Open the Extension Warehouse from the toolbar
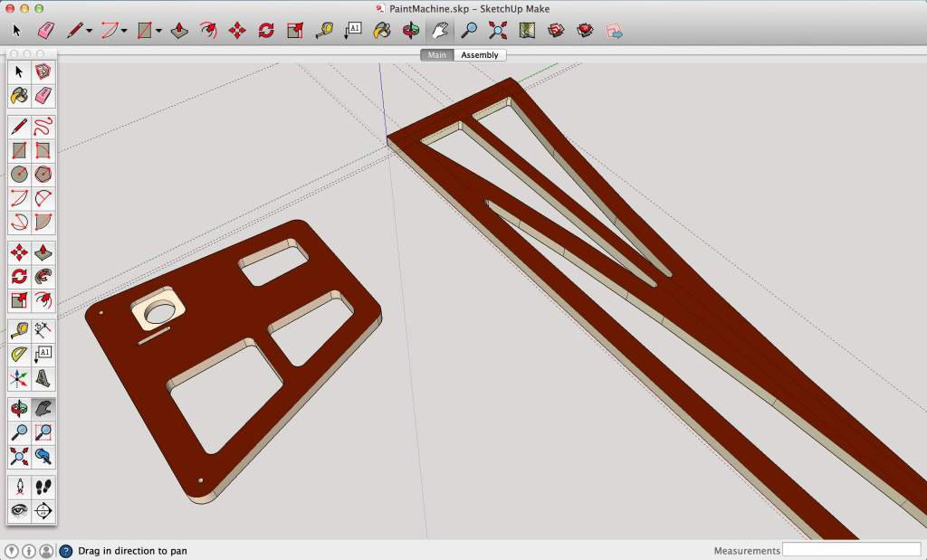 click(x=586, y=31)
